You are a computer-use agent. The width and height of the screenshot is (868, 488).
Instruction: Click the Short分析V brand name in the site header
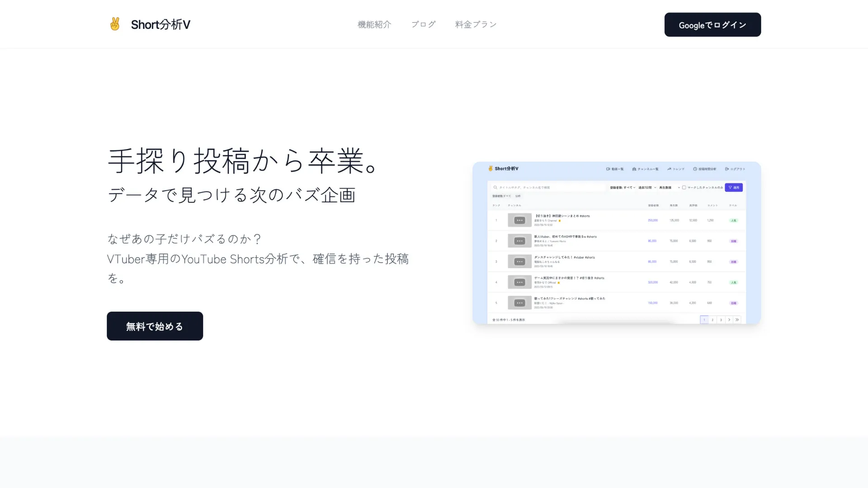pos(160,24)
